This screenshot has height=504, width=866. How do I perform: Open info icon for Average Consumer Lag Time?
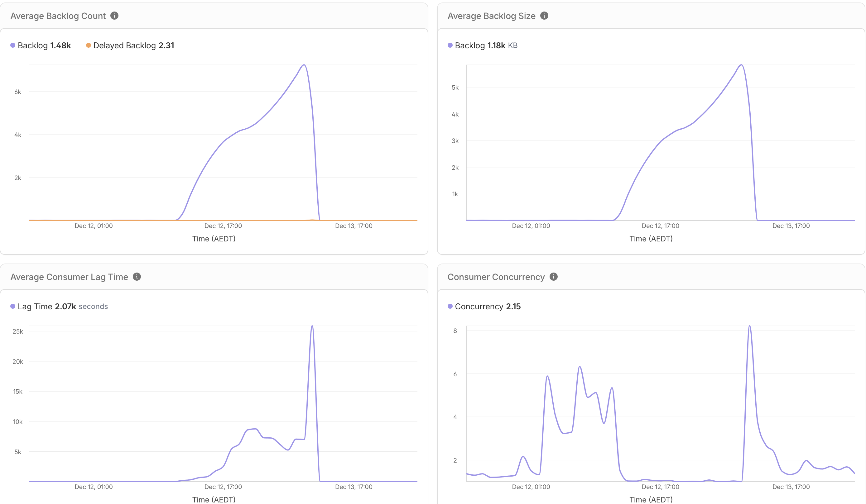click(x=137, y=277)
